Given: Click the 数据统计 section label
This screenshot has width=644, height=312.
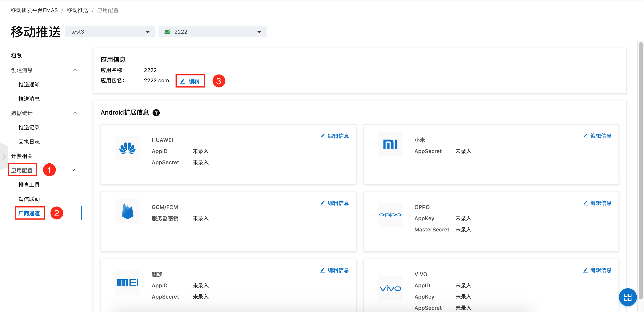Looking at the screenshot, I should (22, 113).
